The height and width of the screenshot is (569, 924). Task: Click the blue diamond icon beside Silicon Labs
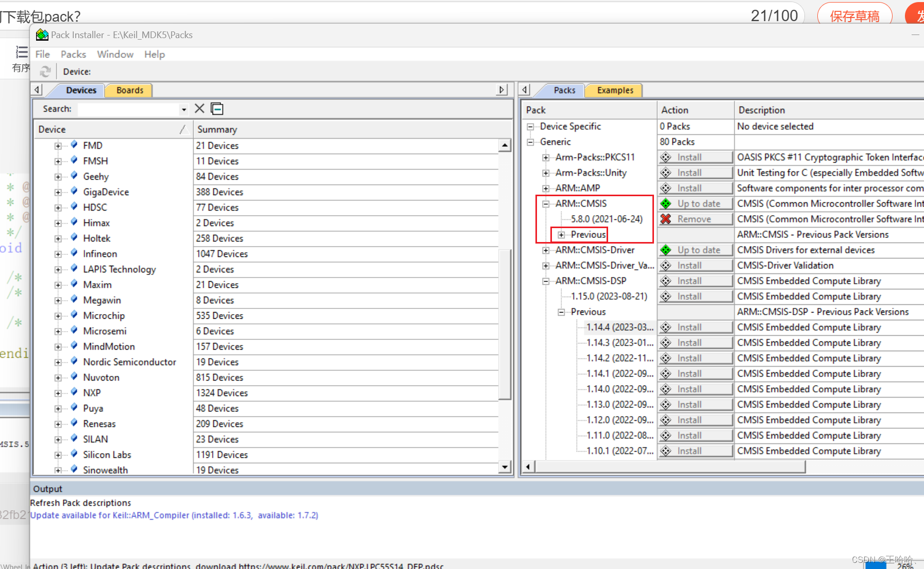[74, 454]
